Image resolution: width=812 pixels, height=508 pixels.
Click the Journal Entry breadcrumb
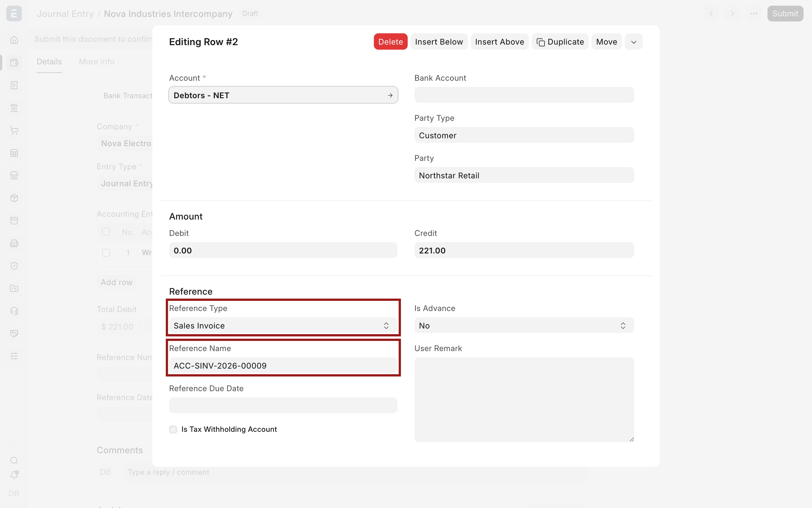(x=65, y=14)
